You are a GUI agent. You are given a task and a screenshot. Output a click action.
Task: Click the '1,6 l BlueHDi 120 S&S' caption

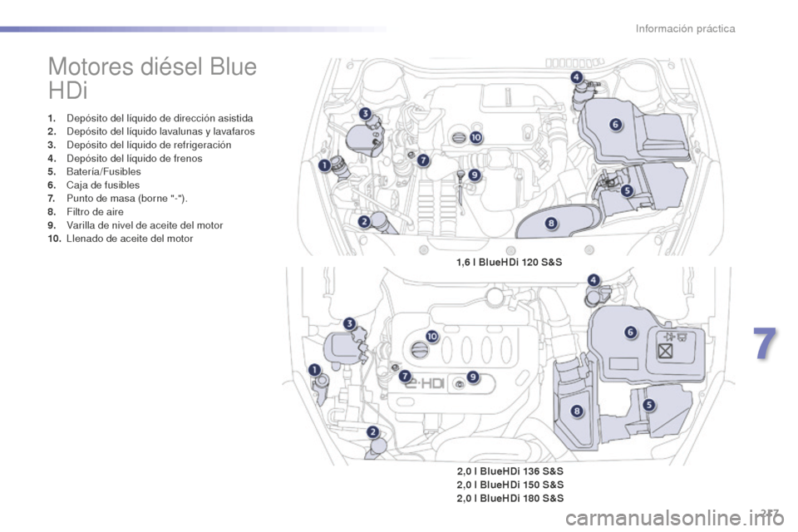coord(510,262)
